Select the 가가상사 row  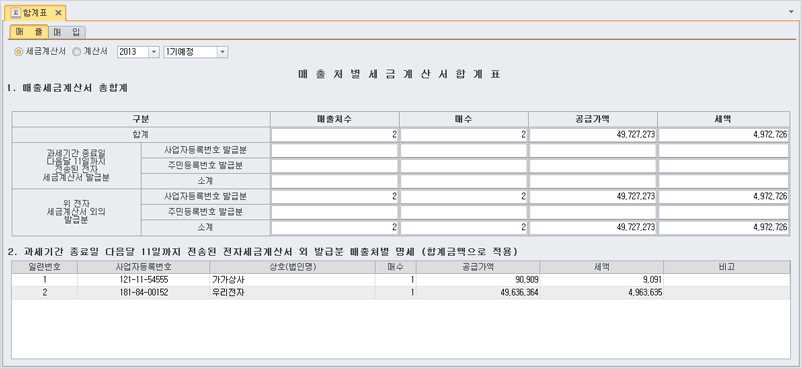(x=400, y=280)
